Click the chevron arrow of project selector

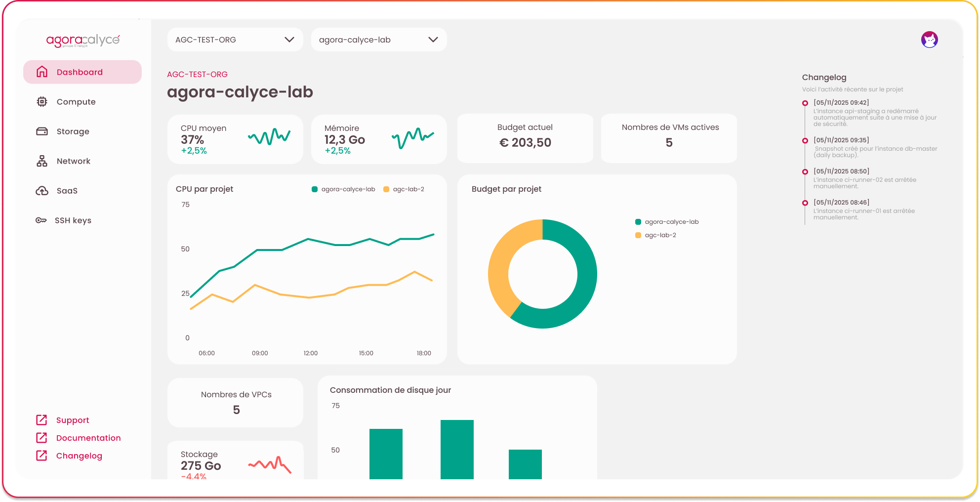coord(433,40)
